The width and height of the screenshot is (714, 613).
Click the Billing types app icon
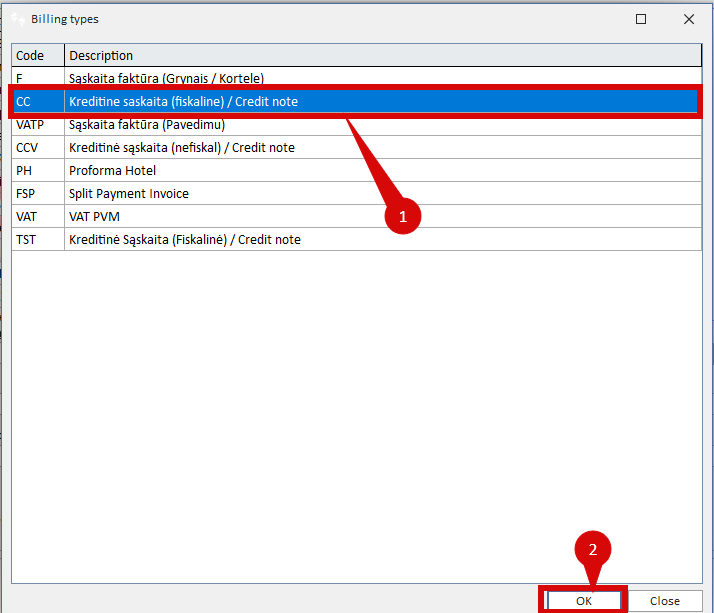[18, 19]
